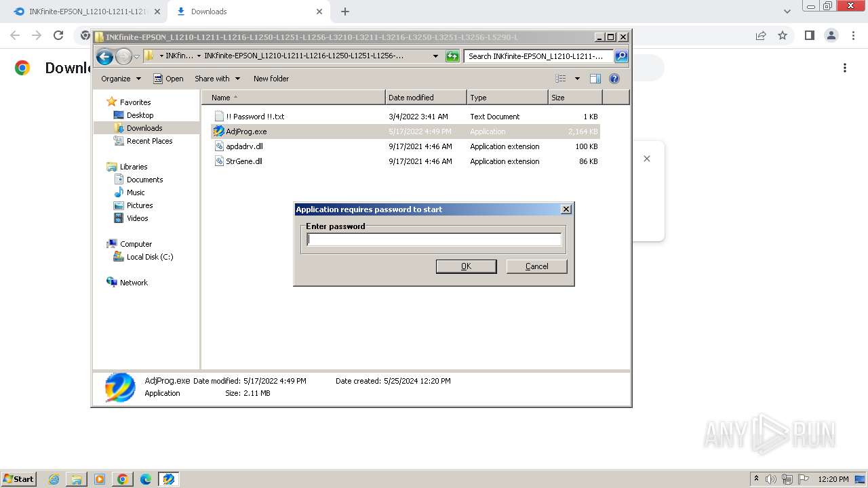Image resolution: width=868 pixels, height=488 pixels.
Task: Close the password prompt dialog
Action: pyautogui.click(x=566, y=209)
